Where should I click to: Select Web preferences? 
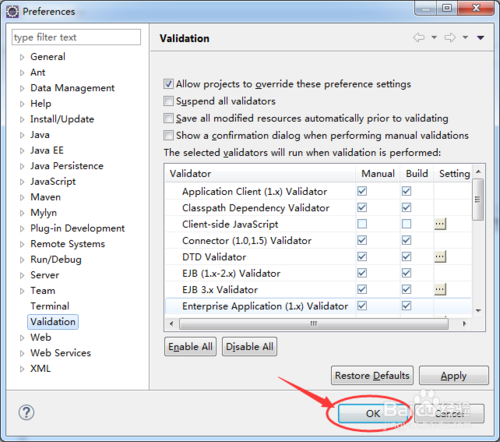click(x=41, y=337)
